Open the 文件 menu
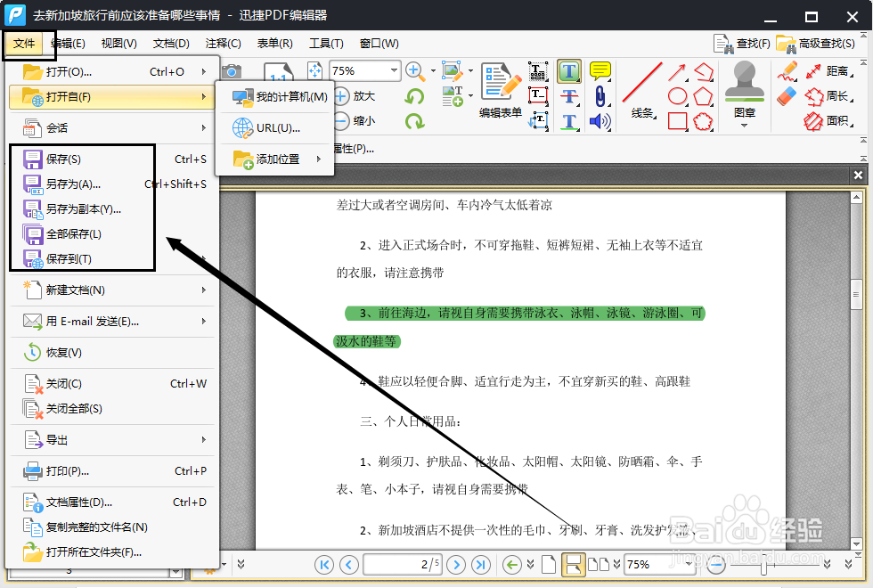This screenshot has width=873, height=588. (x=24, y=44)
